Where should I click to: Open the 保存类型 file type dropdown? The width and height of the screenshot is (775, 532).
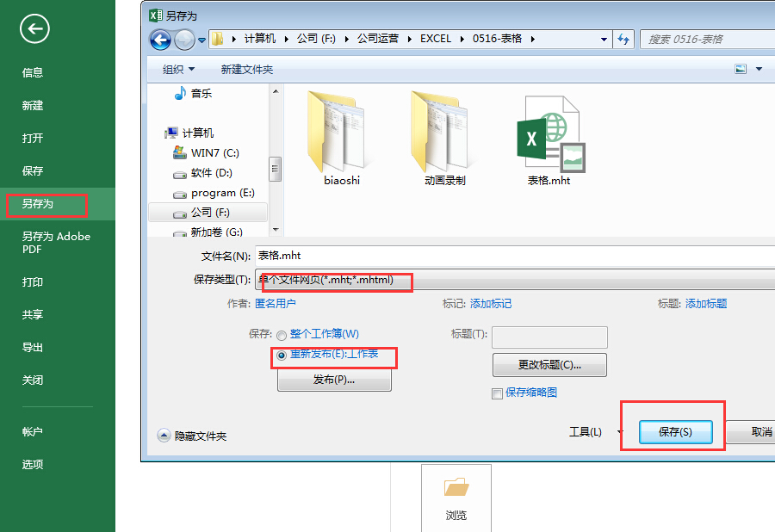tap(515, 280)
